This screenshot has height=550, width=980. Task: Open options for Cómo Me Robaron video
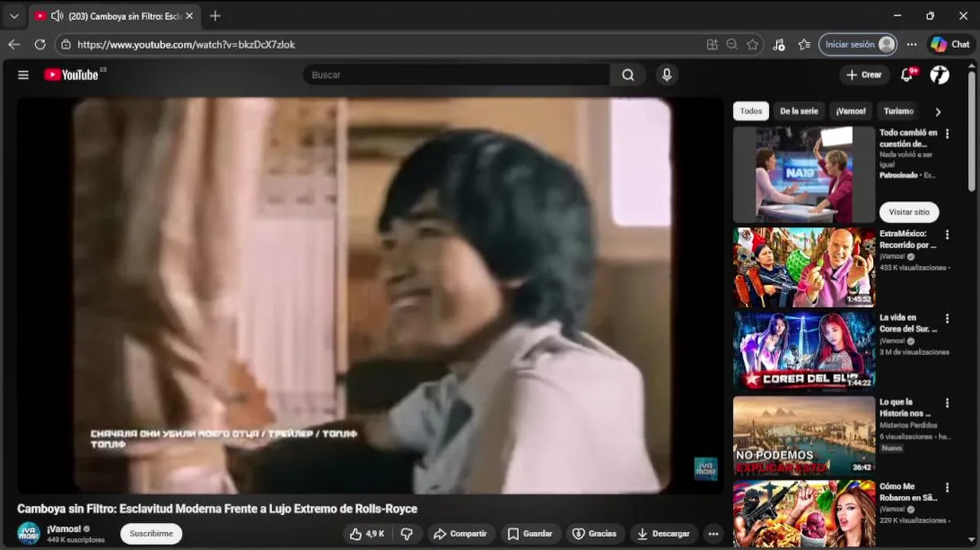[x=947, y=487]
